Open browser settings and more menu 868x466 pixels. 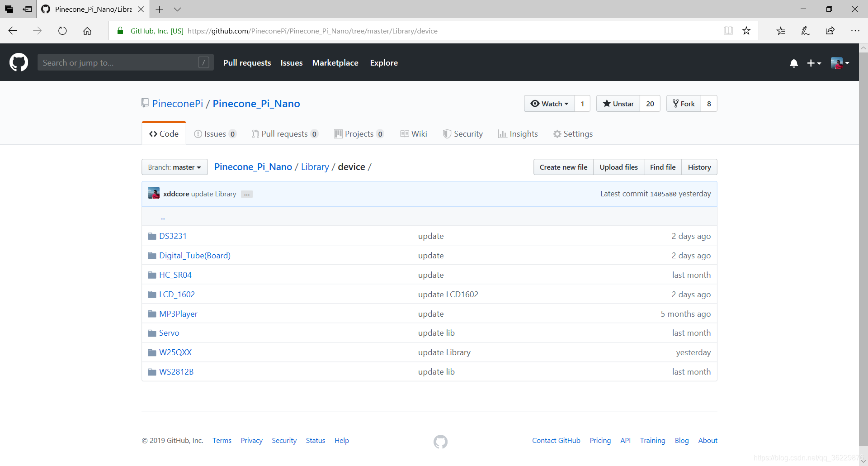click(x=855, y=31)
